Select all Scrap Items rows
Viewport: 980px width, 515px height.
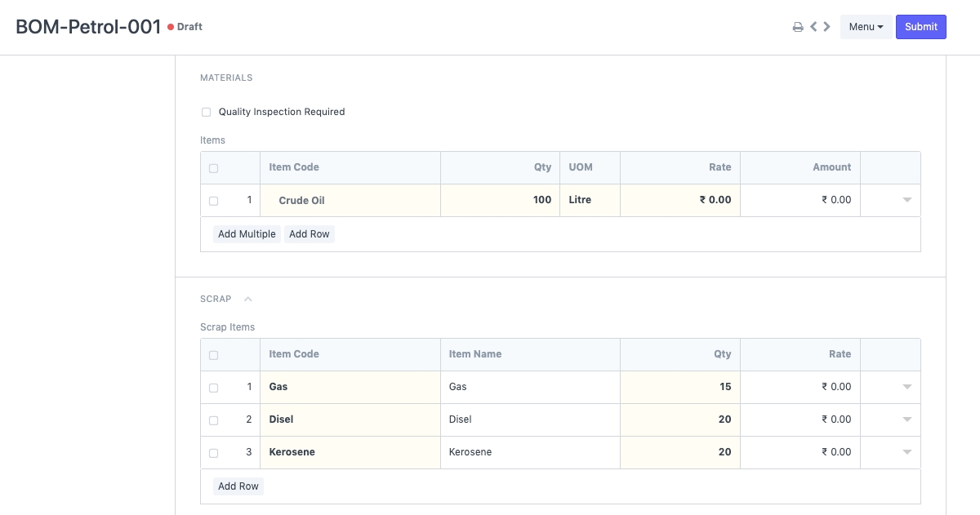(x=214, y=355)
